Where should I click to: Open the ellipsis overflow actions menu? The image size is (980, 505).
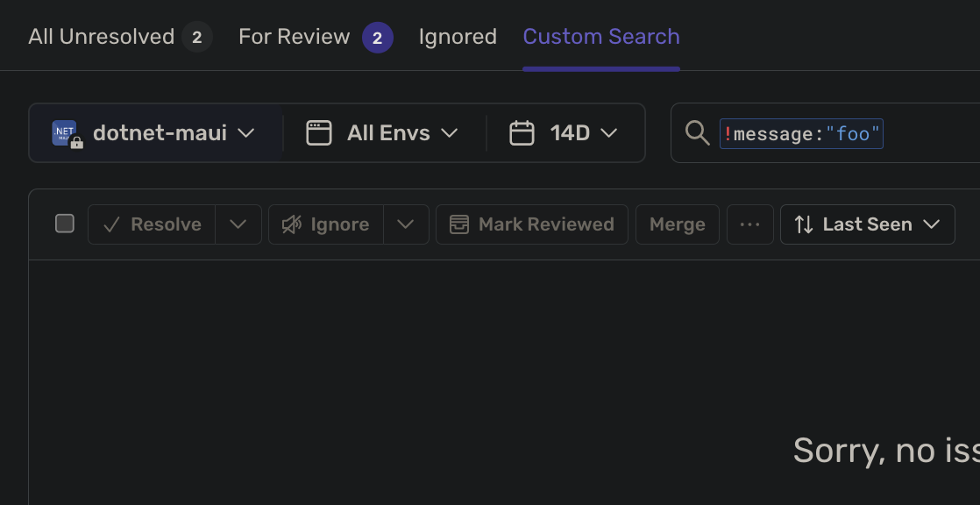(749, 224)
